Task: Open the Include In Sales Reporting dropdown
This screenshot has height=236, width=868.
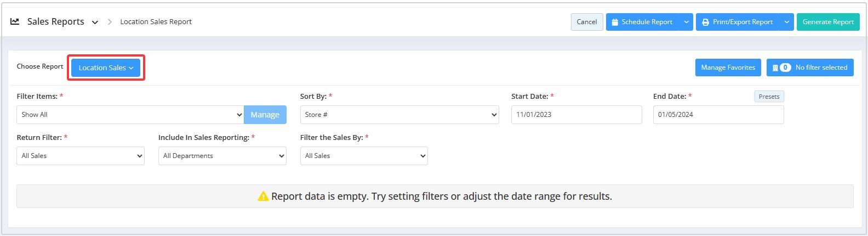Action: 222,156
